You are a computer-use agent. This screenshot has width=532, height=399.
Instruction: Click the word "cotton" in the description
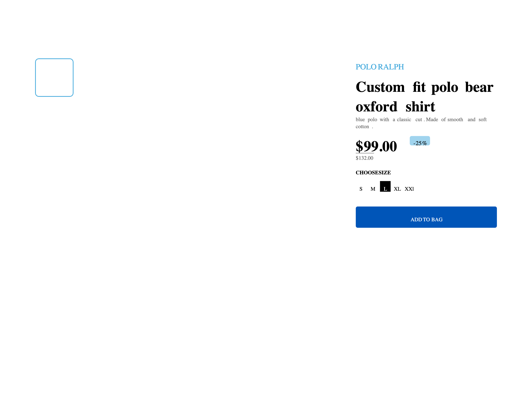(362, 127)
